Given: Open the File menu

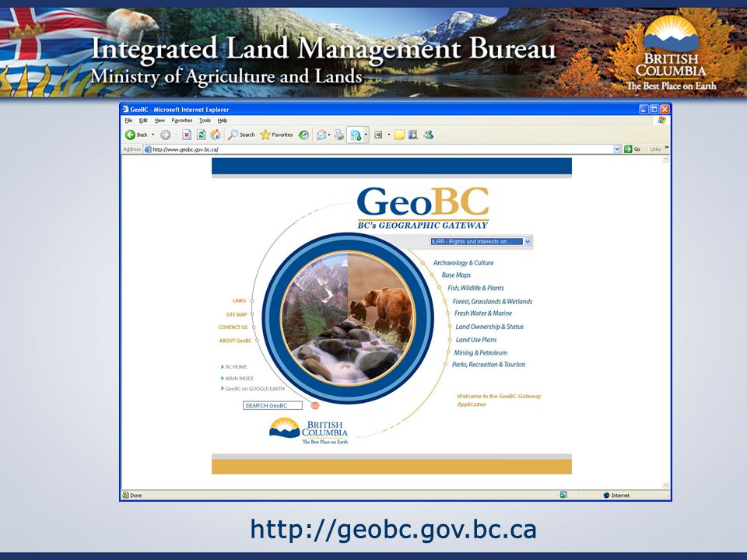Looking at the screenshot, I should 128,121.
